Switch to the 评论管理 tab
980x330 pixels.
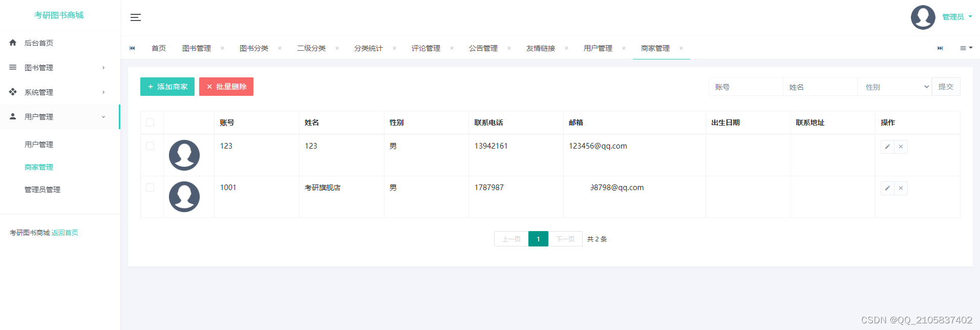[x=426, y=48]
